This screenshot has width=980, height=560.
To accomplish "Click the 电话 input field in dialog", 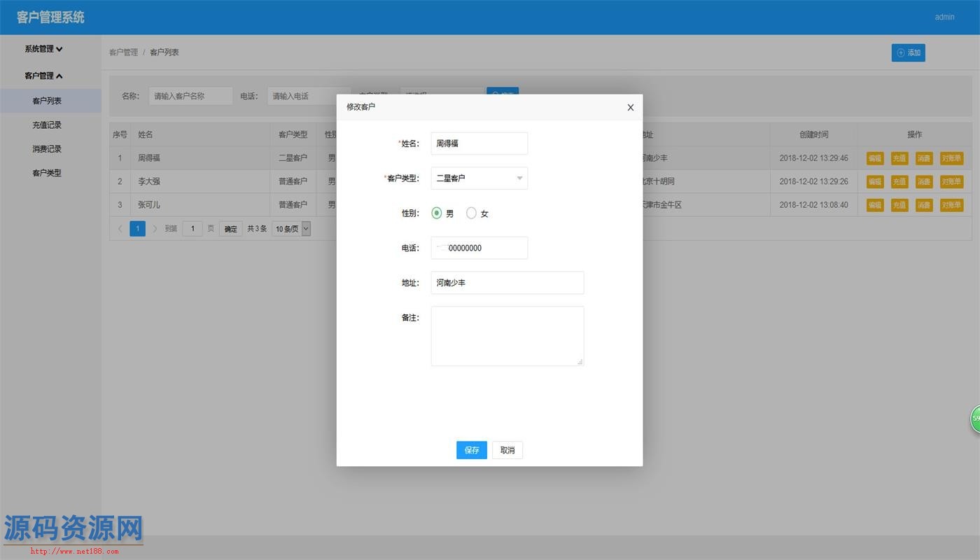I will click(479, 248).
